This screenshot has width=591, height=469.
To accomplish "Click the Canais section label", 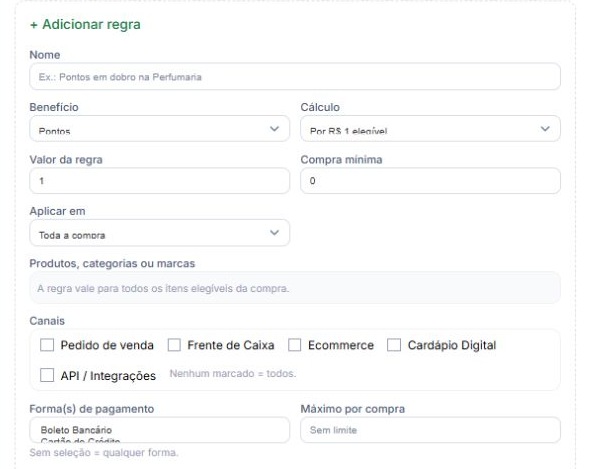I will (x=47, y=321).
